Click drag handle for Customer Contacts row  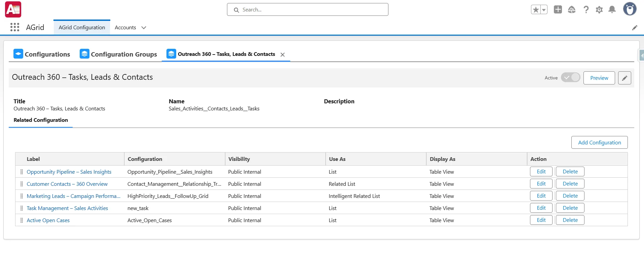[x=22, y=184]
